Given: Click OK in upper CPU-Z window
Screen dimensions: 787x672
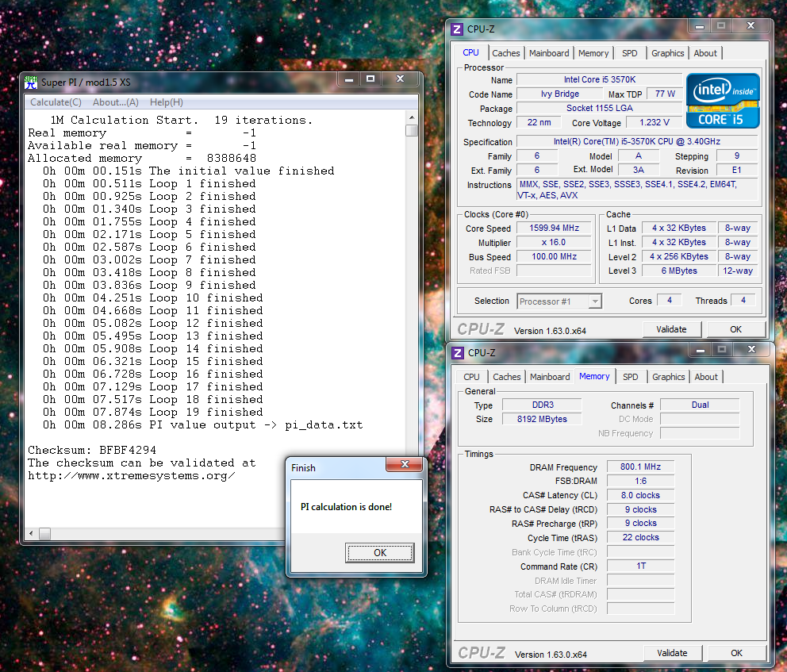Looking at the screenshot, I should [x=735, y=329].
